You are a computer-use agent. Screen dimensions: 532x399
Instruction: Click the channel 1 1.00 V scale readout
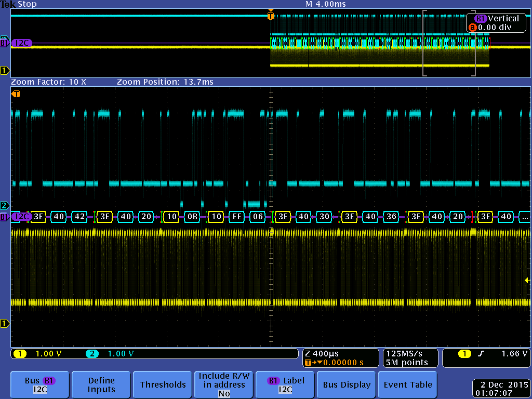point(48,354)
